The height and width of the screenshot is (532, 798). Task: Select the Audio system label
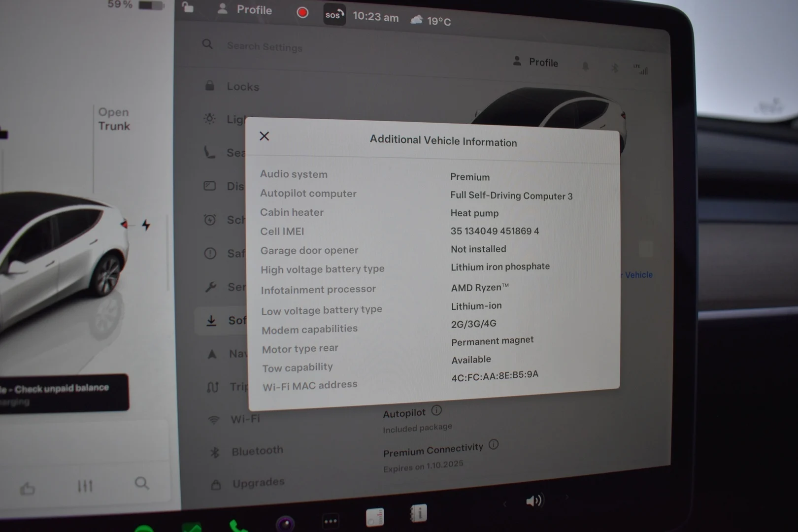[294, 174]
